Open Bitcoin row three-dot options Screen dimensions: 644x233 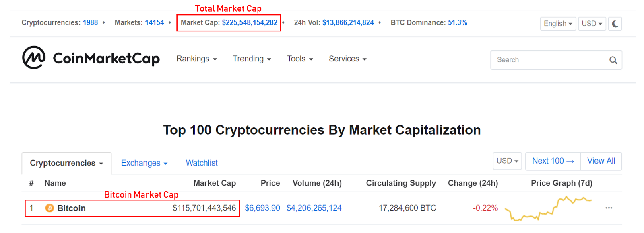pos(609,208)
